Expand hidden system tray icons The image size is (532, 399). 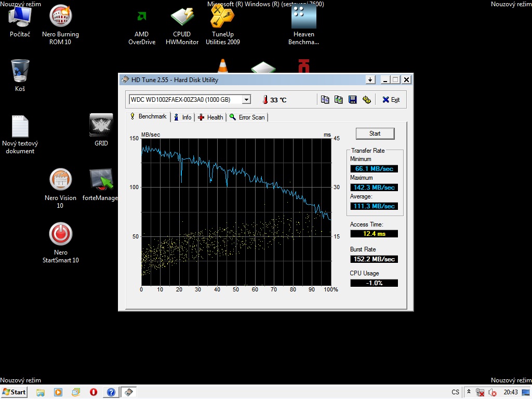pos(469,392)
